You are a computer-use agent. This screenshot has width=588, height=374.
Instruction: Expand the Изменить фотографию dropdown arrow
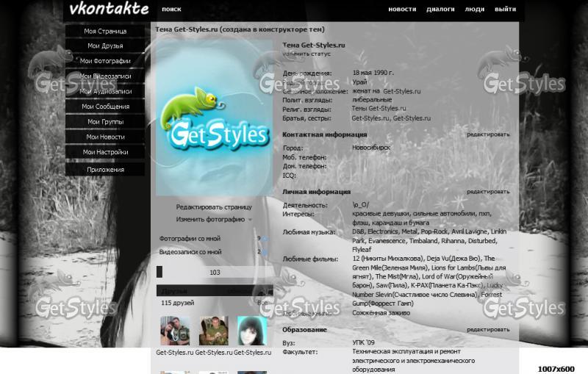tap(250, 220)
